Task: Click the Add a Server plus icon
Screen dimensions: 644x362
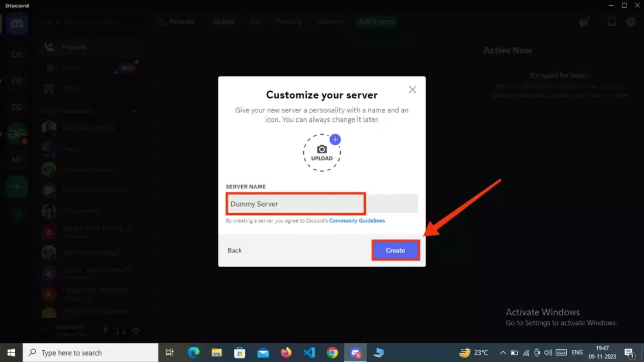Action: point(17,187)
